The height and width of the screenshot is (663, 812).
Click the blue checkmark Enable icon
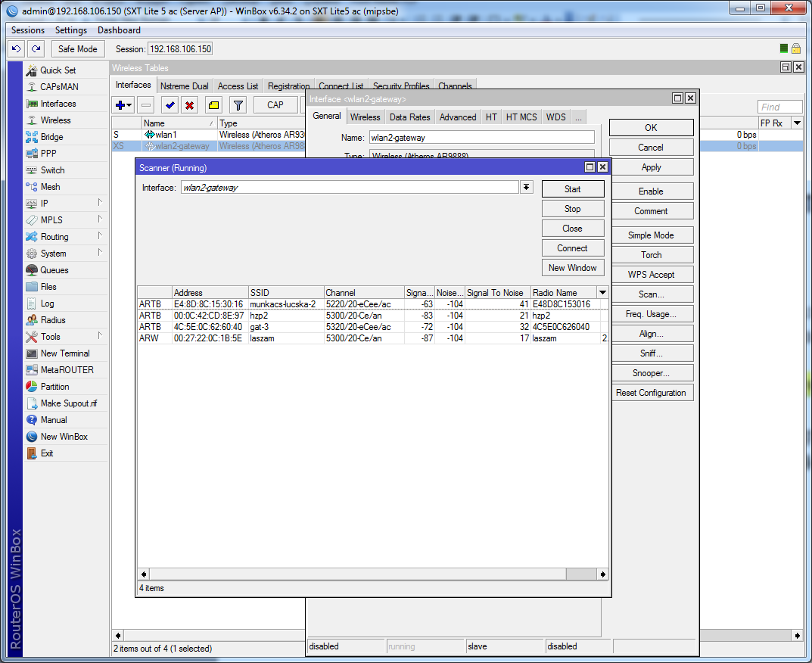click(x=170, y=105)
